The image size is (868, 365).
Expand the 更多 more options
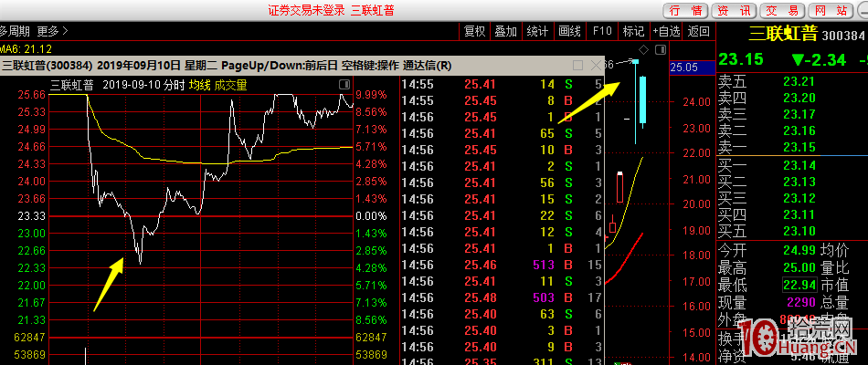[x=53, y=31]
